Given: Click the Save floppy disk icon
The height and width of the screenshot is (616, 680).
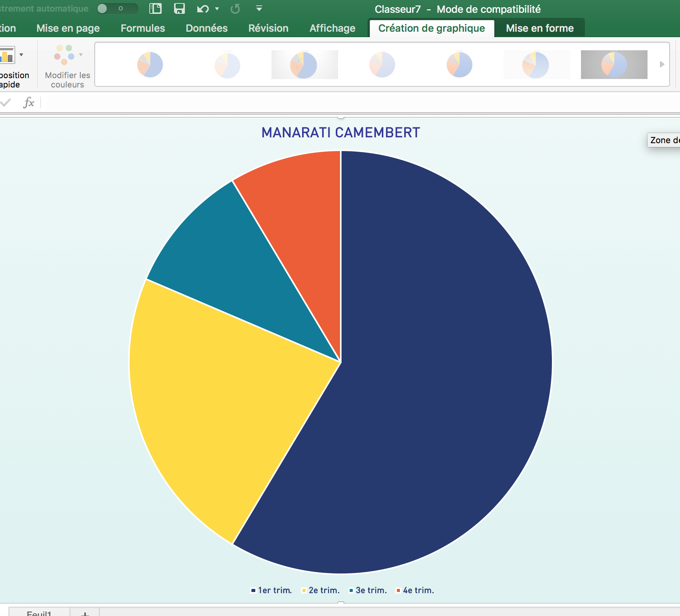Looking at the screenshot, I should [179, 9].
